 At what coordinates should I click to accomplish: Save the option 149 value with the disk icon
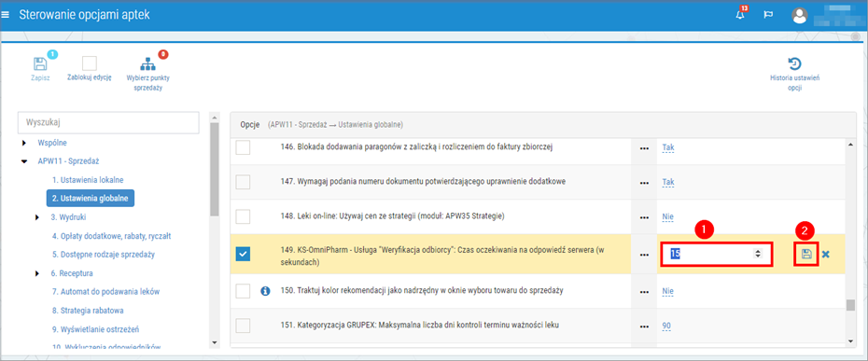point(806,254)
